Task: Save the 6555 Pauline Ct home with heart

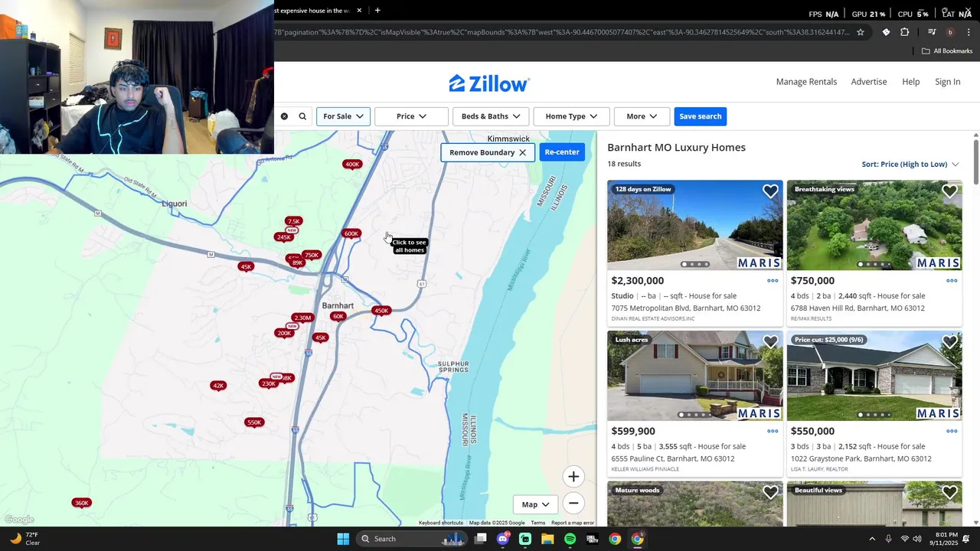Action: coord(770,342)
